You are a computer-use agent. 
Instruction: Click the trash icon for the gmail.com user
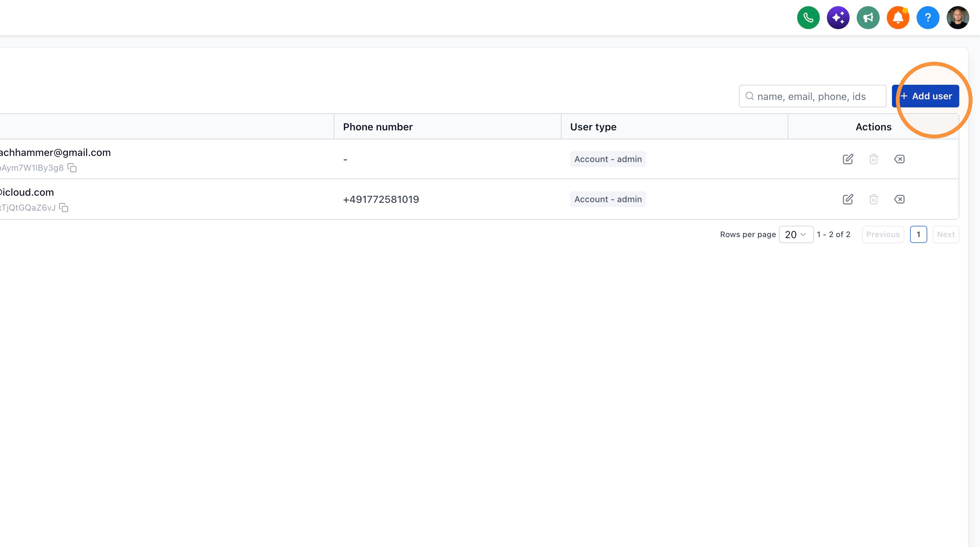point(874,159)
